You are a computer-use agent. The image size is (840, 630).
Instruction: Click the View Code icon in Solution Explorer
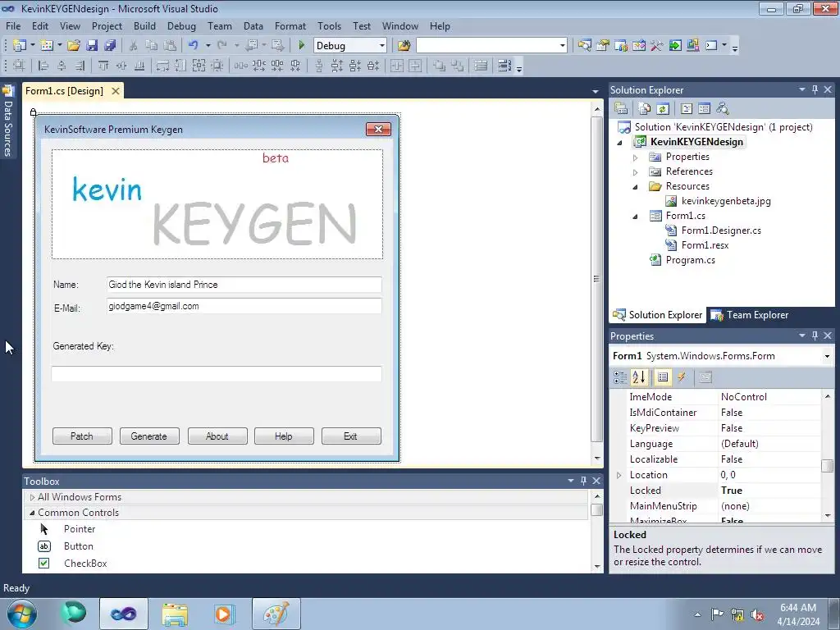pyautogui.click(x=687, y=109)
